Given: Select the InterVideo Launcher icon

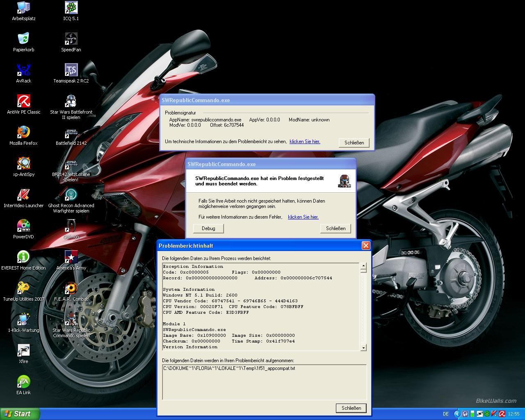Looking at the screenshot, I should [24, 198].
